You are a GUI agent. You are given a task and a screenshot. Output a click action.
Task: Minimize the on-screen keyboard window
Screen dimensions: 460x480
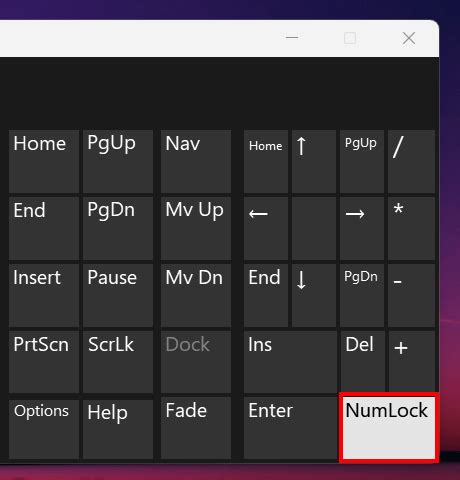pos(292,38)
